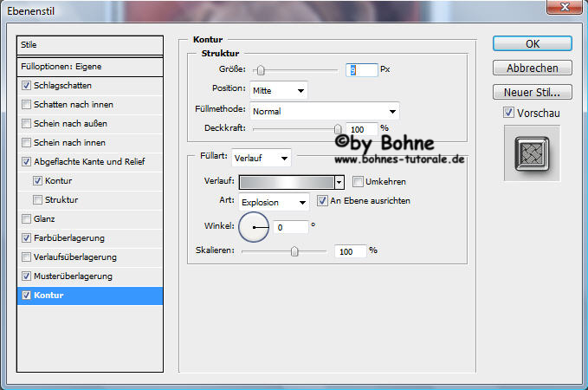This screenshot has width=588, height=390.
Task: Click the gradient preview swatch
Action: pos(288,182)
